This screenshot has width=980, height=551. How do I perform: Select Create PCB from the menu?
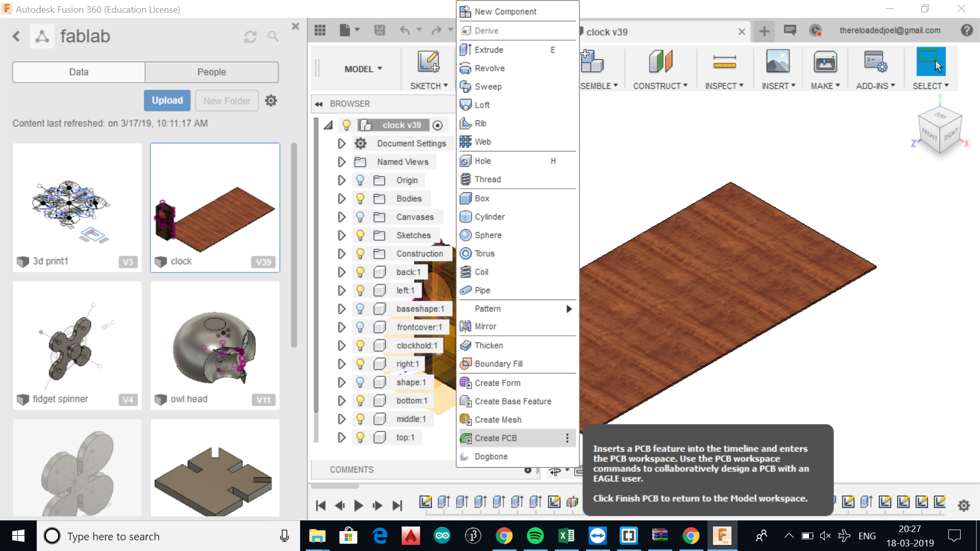point(495,438)
